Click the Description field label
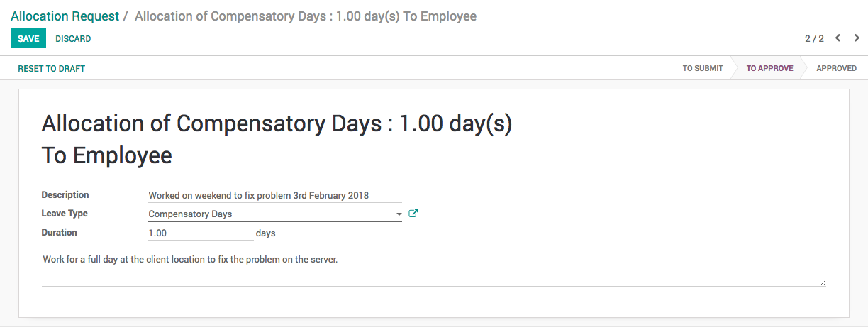 coord(65,195)
